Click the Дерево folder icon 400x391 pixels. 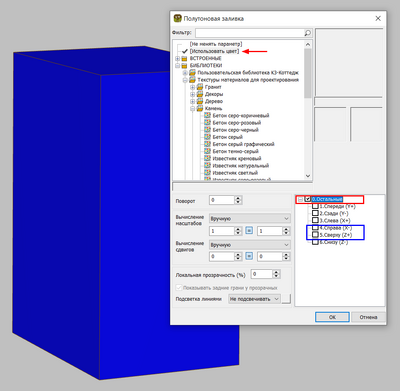point(200,101)
